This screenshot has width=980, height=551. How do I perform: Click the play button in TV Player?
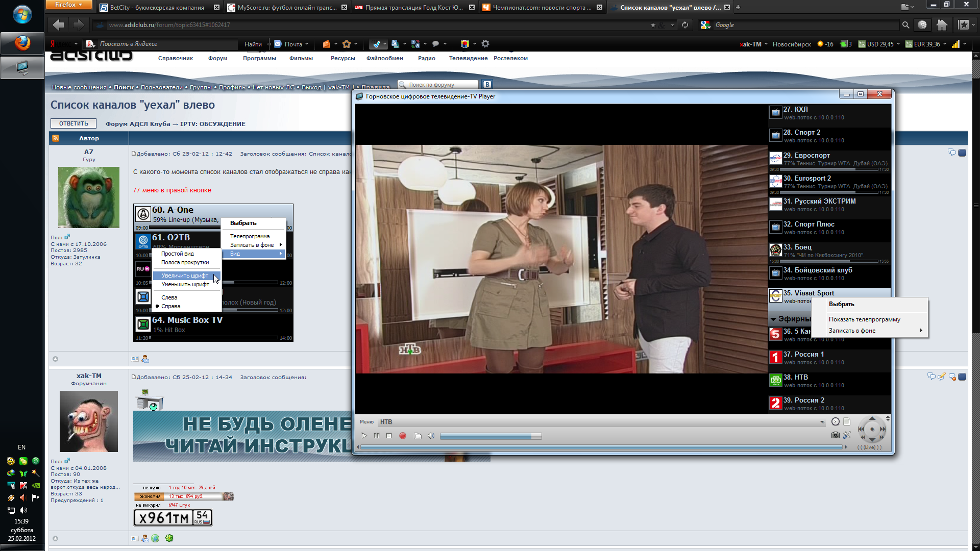tap(364, 436)
